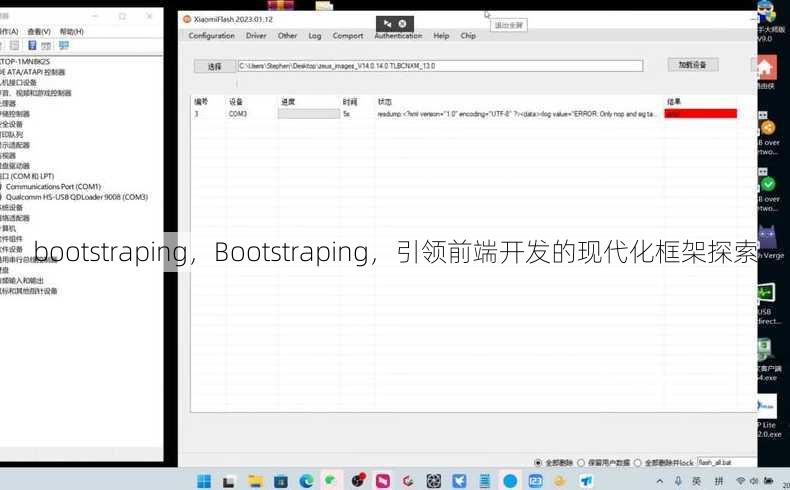Open the Chip menu
The width and height of the screenshot is (790, 490).
(x=468, y=36)
